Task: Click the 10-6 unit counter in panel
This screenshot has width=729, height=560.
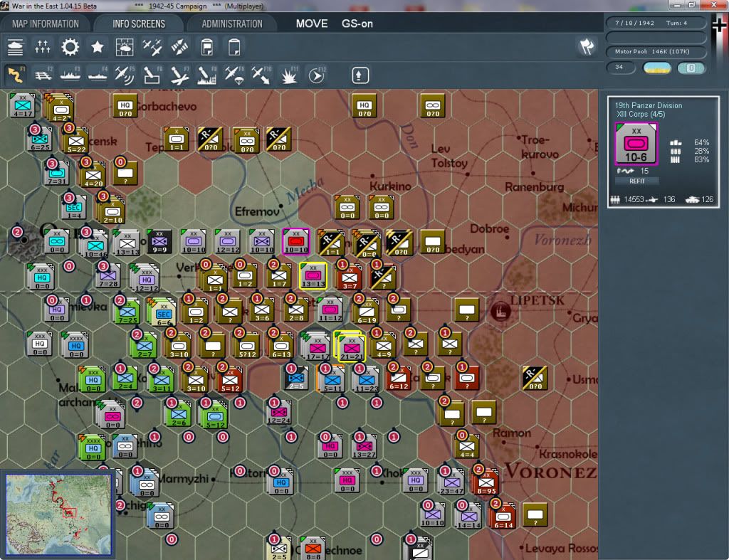Action: [636, 144]
